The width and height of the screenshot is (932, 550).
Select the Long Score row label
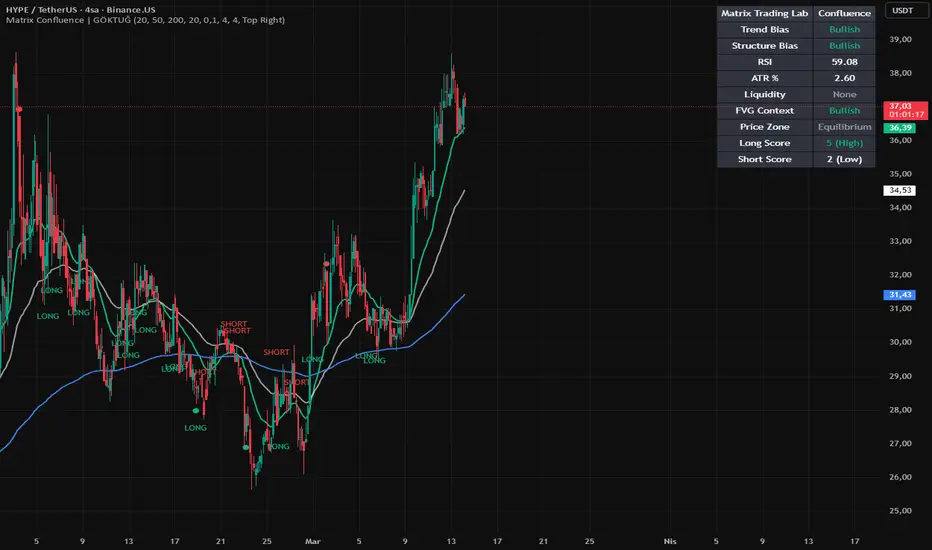coord(764,143)
